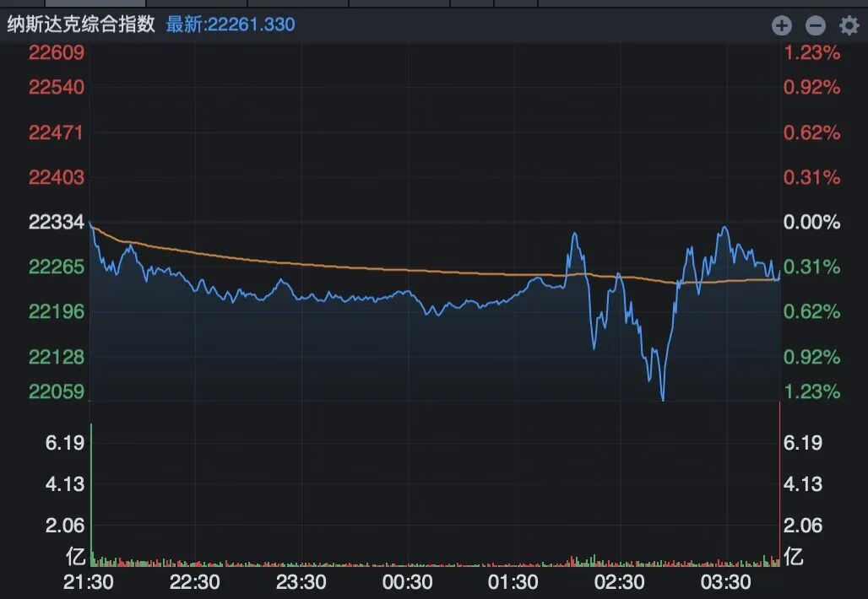Click the intraday low point on price line
The image size is (868, 599).
click(663, 398)
